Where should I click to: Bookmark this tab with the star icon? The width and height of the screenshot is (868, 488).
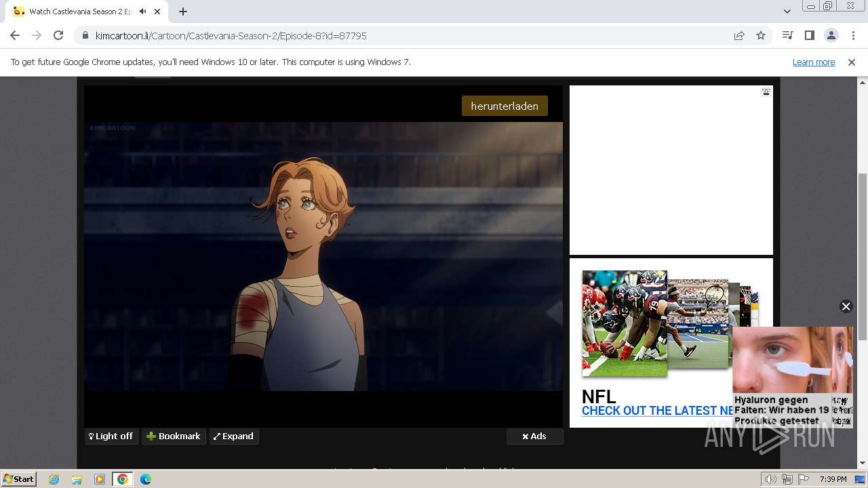(x=761, y=35)
